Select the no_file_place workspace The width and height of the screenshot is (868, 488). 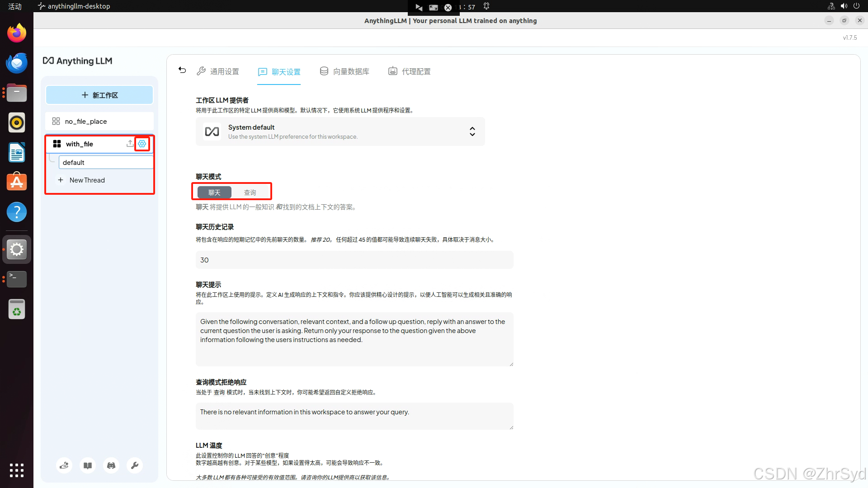coord(86,122)
